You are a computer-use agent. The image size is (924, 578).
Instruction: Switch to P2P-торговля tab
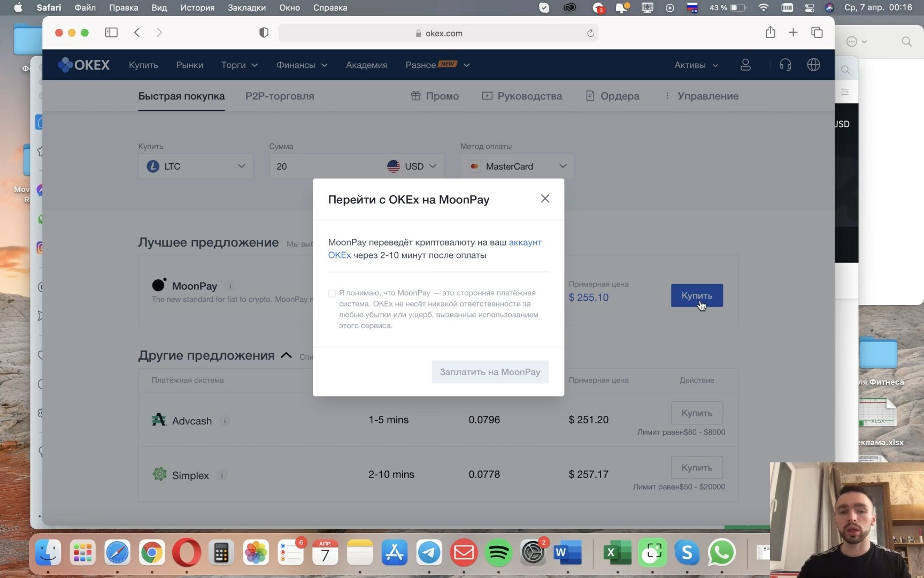click(280, 96)
